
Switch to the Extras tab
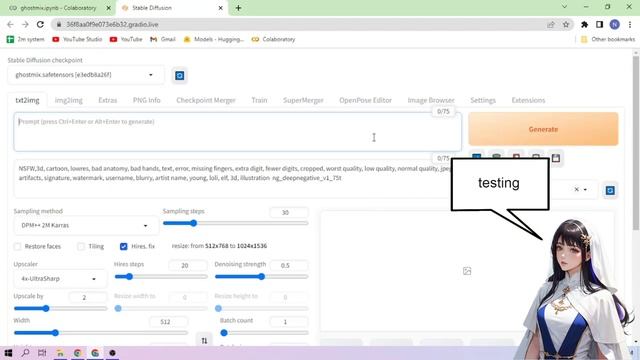pyautogui.click(x=108, y=100)
